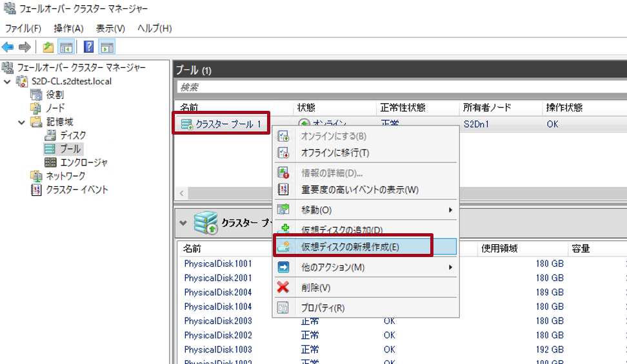627x364 pixels.
Task: Toggle the console tree pane icon
Action: 66,47
